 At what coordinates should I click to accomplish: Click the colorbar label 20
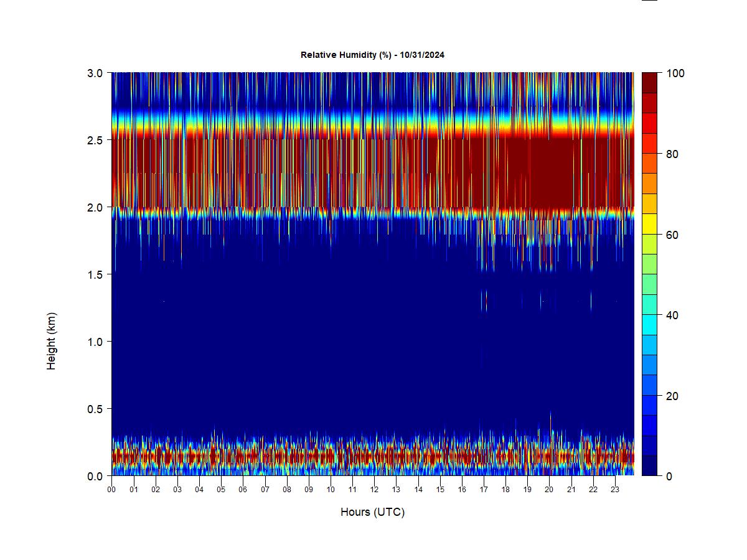click(672, 396)
